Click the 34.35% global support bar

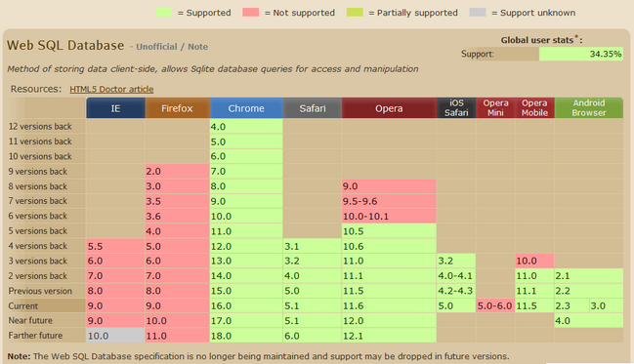point(580,54)
